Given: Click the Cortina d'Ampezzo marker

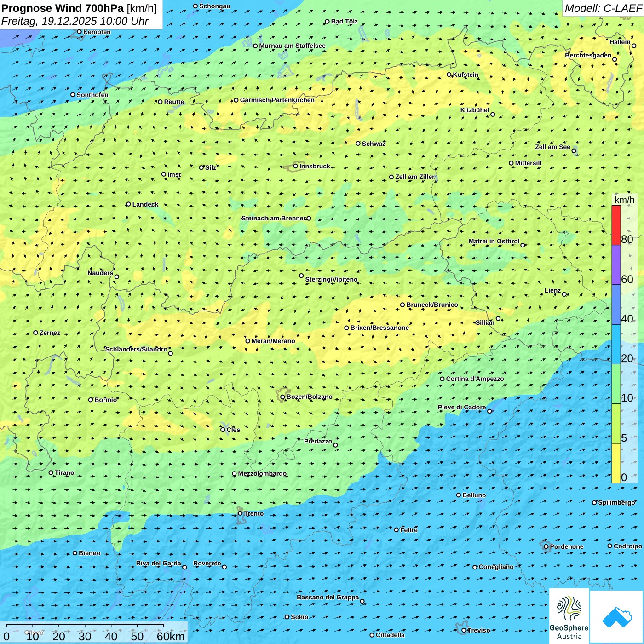Looking at the screenshot, I should tap(442, 379).
